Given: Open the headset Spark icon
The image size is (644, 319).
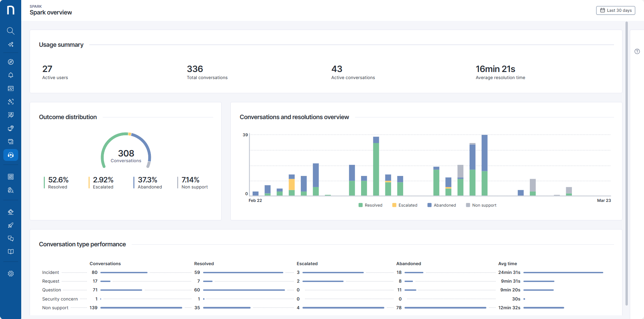Looking at the screenshot, I should point(11,155).
